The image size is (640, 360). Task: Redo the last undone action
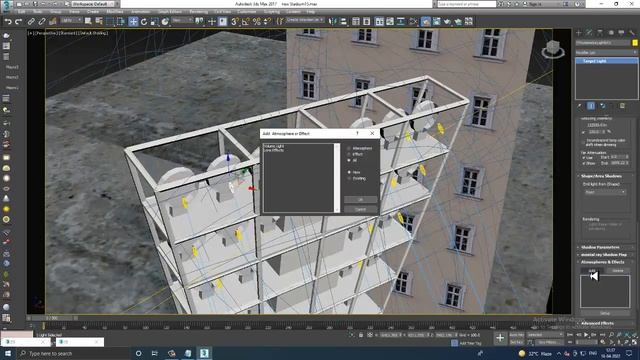18,21
